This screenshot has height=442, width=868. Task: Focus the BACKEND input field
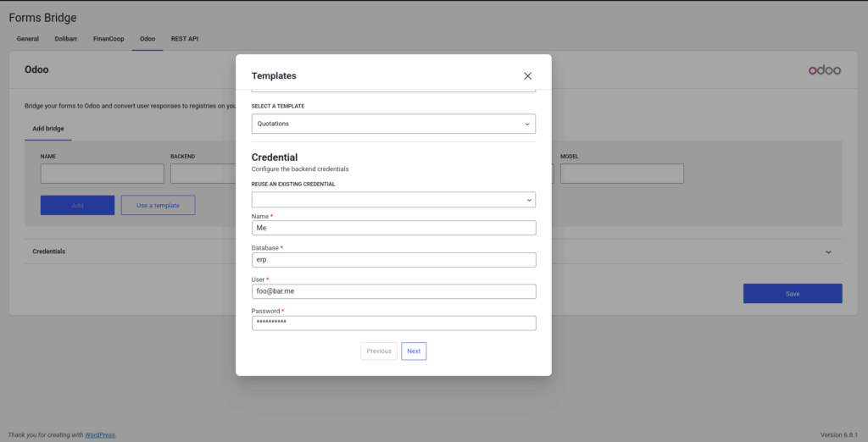coord(203,174)
